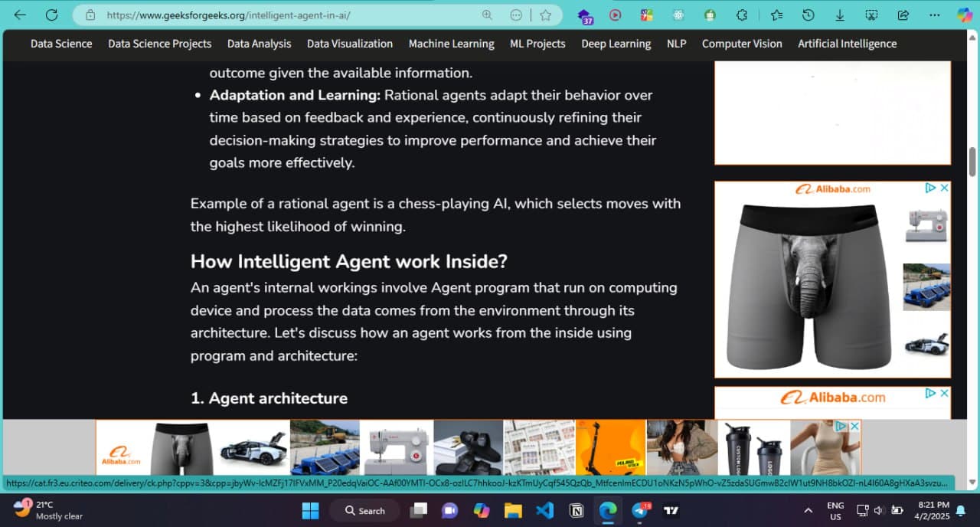The image size is (980, 527).
Task: Click the browser address bar URL field
Action: (x=291, y=15)
